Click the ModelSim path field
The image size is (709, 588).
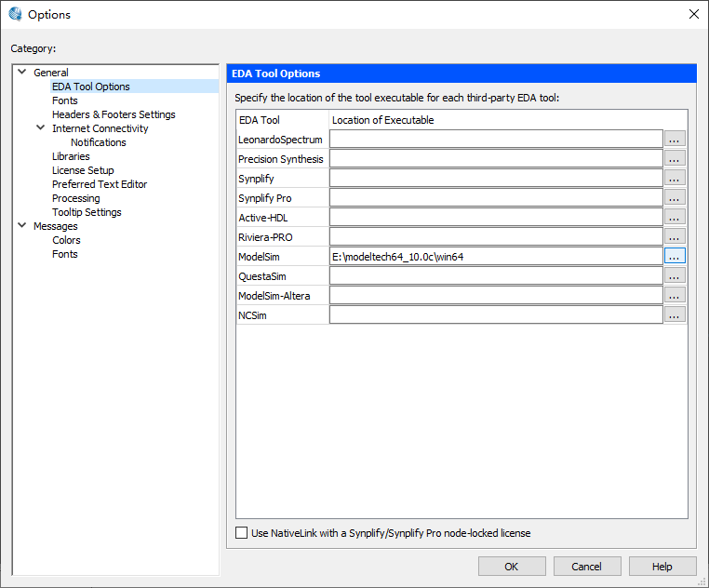[496, 256]
